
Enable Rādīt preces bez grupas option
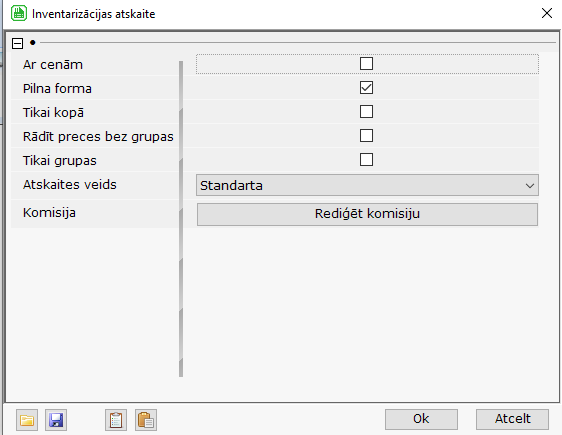pos(366,136)
